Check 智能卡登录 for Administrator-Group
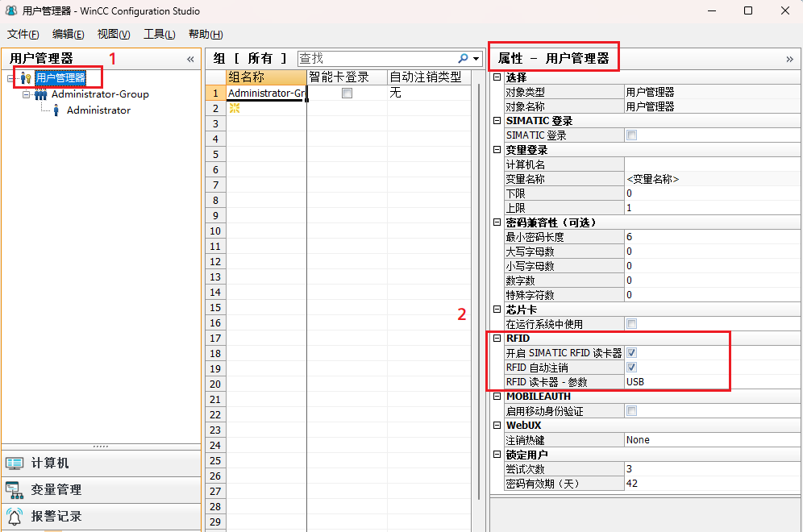 [347, 92]
